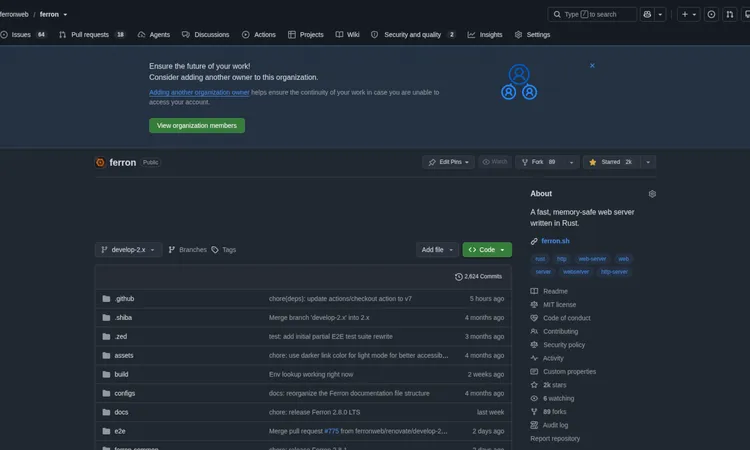750x450 pixels.
Task: Open the Pull requests tab
Action: (x=91, y=34)
